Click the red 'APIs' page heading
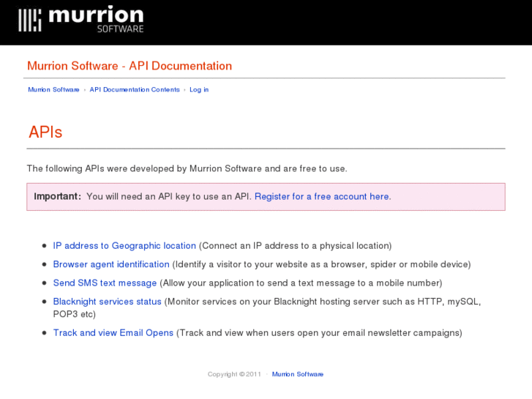This screenshot has width=532, height=399. pyautogui.click(x=45, y=133)
